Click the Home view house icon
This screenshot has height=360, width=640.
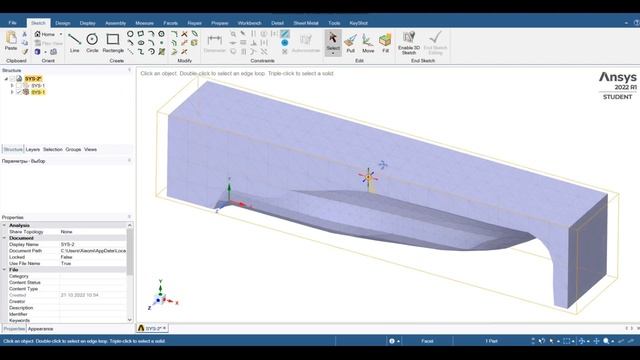(x=38, y=34)
